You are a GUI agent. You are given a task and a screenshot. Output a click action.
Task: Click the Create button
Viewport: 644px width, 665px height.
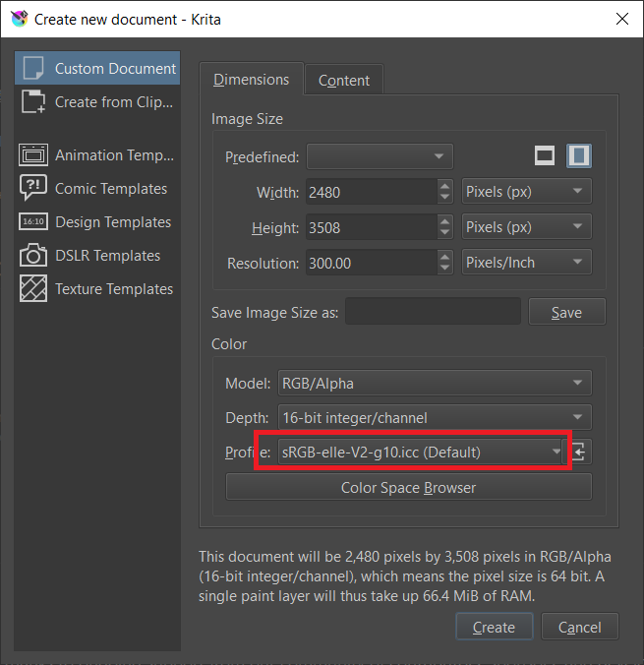(495, 627)
